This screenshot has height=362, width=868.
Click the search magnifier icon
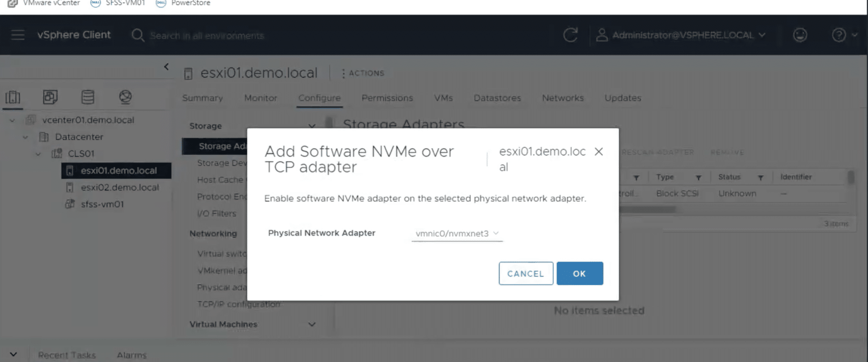pos(137,35)
